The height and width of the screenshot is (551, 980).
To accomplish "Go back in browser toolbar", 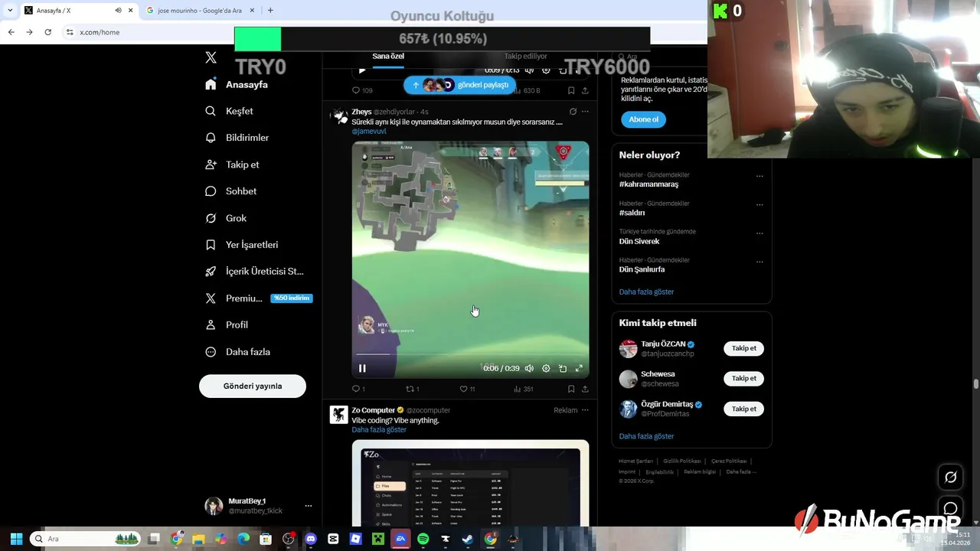I will (11, 32).
